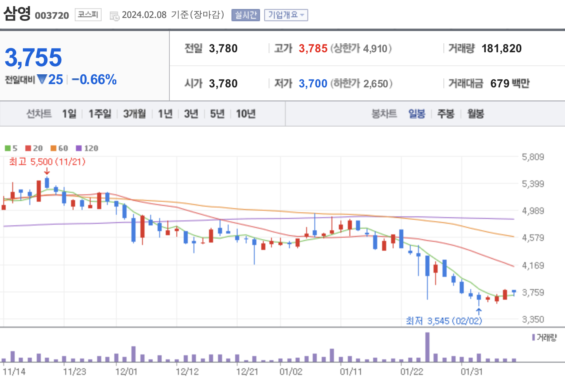
Task: Click the current price 3,755
Action: click(33, 58)
